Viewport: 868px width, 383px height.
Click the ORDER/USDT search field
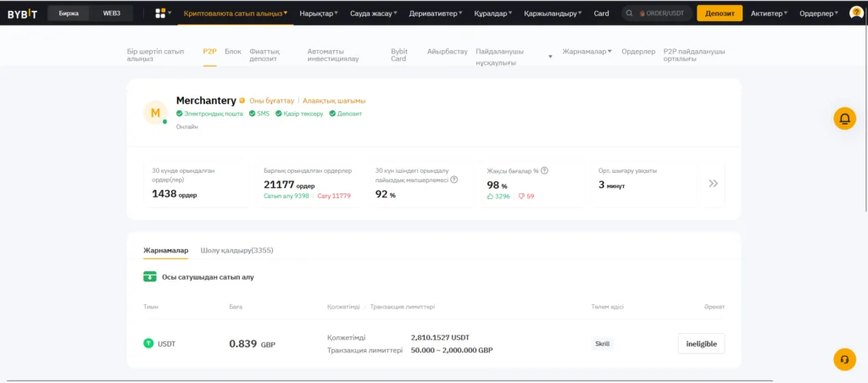tap(657, 14)
